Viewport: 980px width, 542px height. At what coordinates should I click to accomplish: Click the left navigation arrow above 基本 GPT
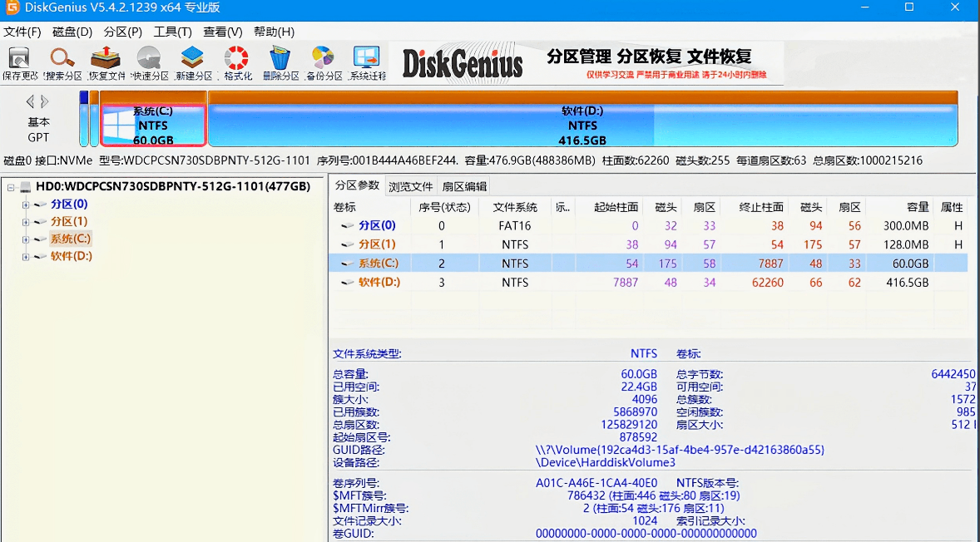30,101
